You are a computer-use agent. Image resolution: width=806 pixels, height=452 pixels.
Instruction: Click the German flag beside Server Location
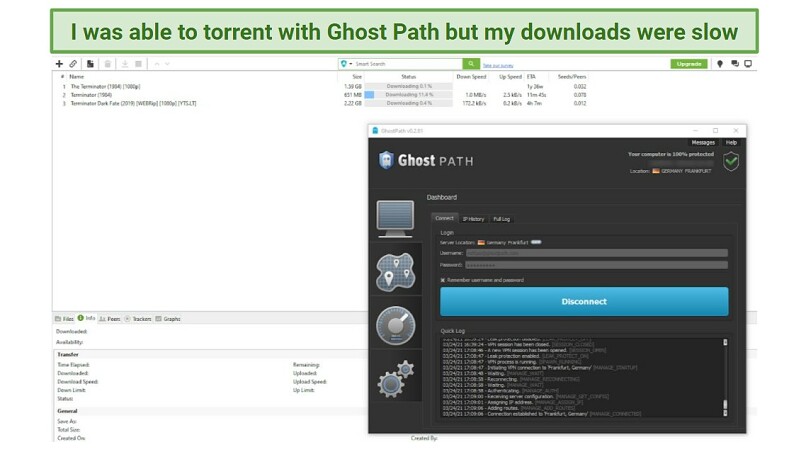point(481,242)
